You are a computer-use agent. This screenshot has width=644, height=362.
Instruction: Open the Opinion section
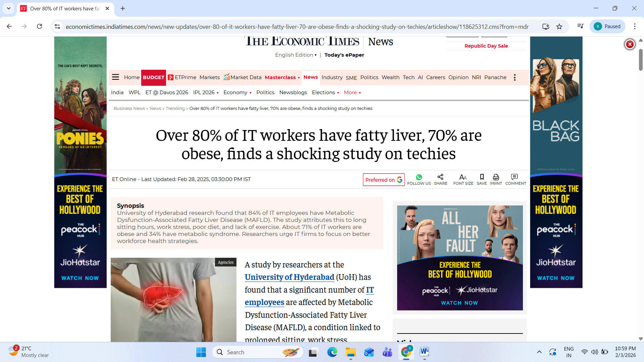(459, 77)
